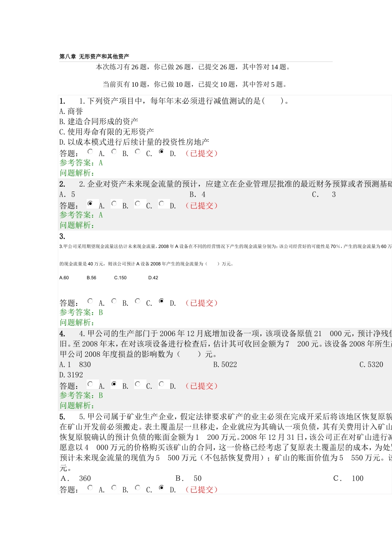The image size is (392, 555).
Task: Select radio option D for question 5
Action: [162, 488]
